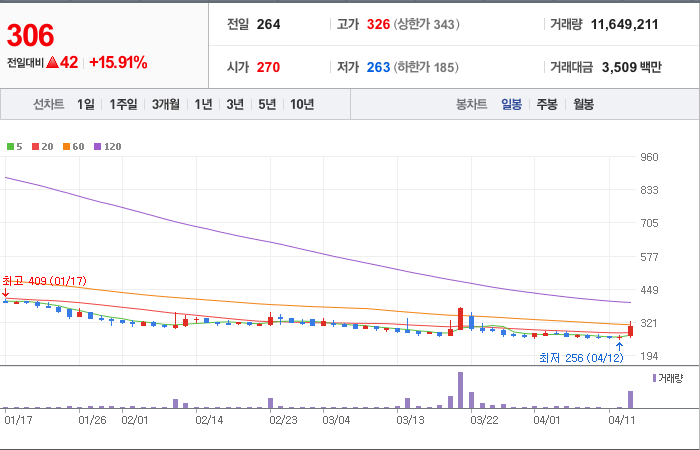This screenshot has height=450, width=700.
Task: Click the 02/23 date axis label
Action: 282,421
